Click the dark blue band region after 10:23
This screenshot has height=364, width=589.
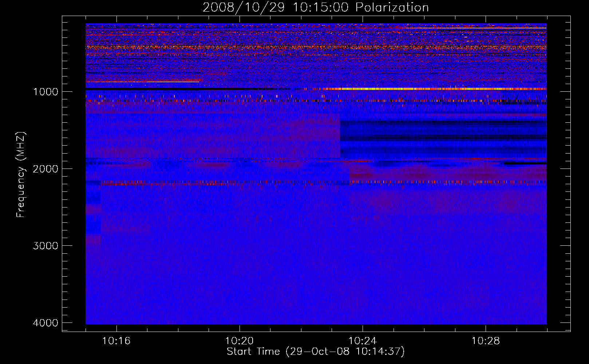click(x=443, y=139)
